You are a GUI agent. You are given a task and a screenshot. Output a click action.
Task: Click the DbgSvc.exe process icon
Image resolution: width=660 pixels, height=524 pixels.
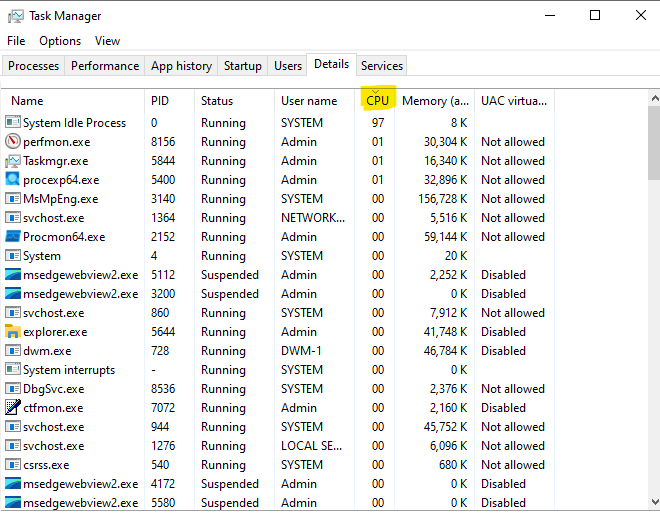tap(13, 388)
